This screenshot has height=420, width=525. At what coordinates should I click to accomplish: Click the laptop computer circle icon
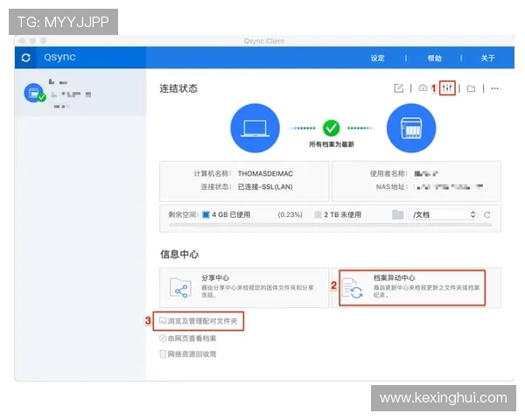tap(255, 128)
